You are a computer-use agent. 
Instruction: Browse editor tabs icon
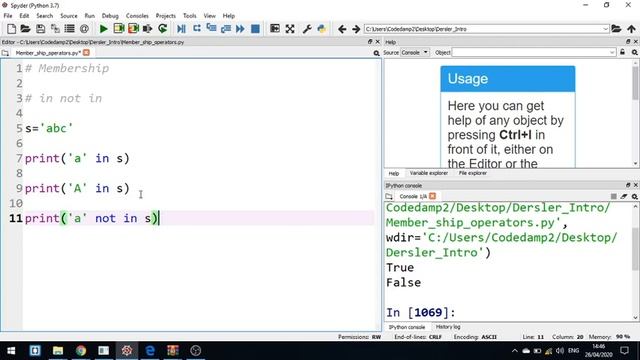point(5,53)
